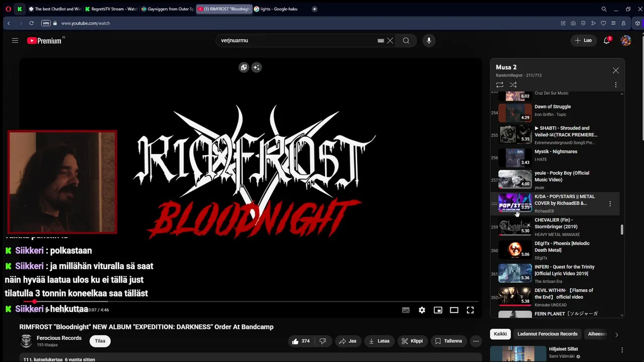Image resolution: width=644 pixels, height=362 pixels.
Task: Open the extensions cube icon
Action: pos(638,23)
